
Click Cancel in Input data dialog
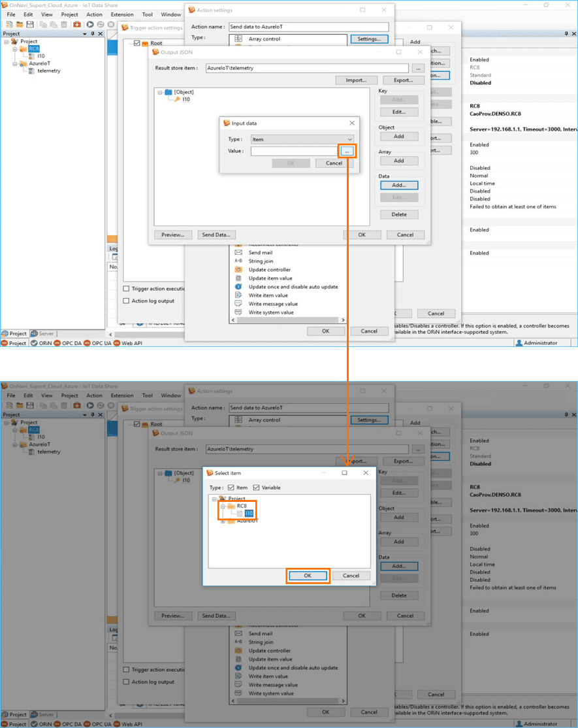pyautogui.click(x=334, y=163)
